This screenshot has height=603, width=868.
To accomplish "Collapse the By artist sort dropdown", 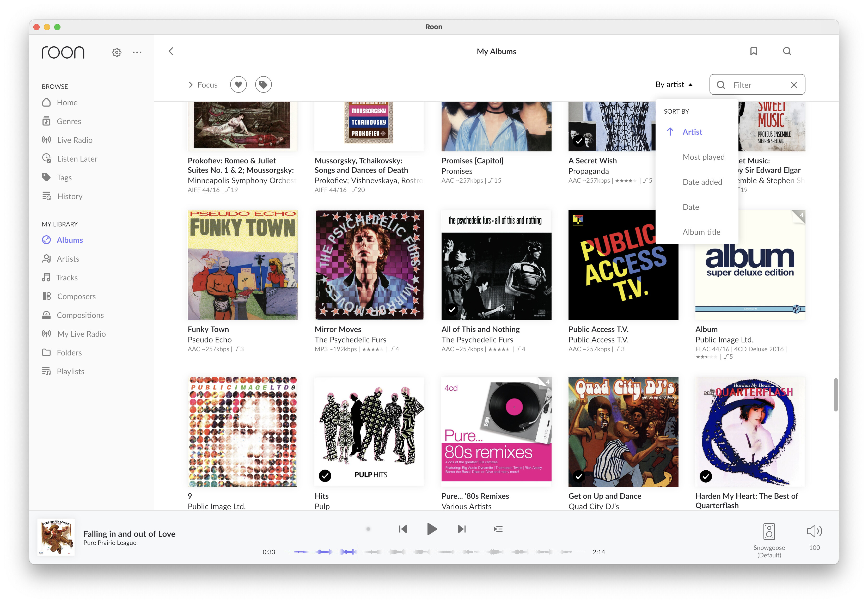I will (674, 85).
